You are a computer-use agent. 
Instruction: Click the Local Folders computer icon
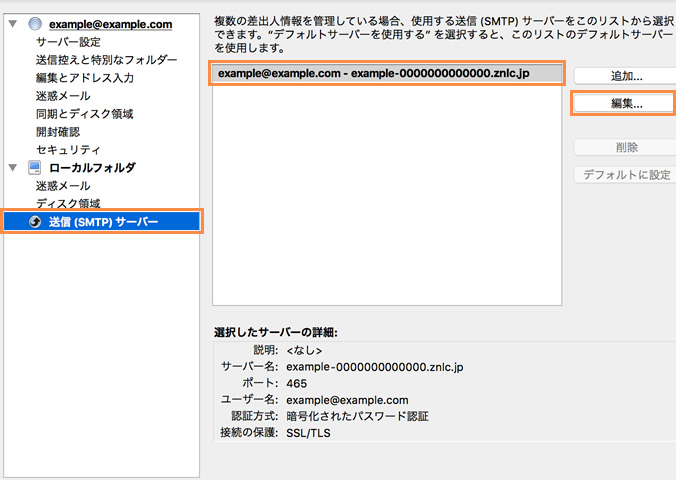pyautogui.click(x=35, y=168)
